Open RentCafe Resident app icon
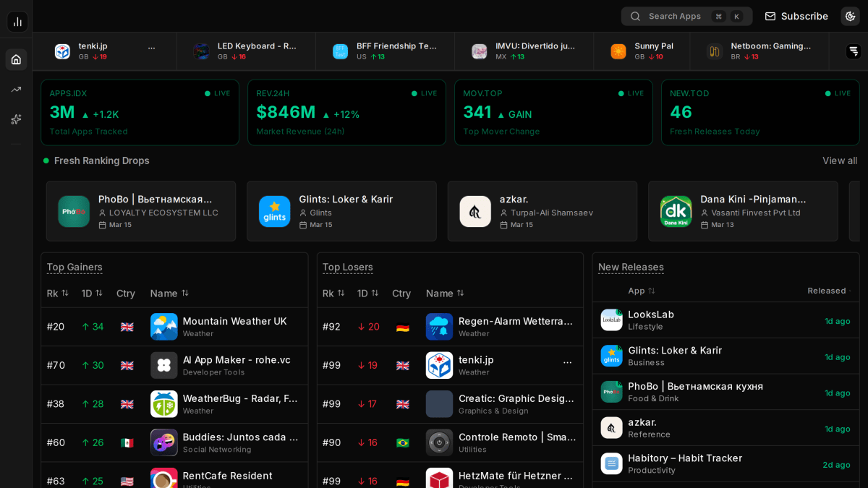 [x=164, y=478]
